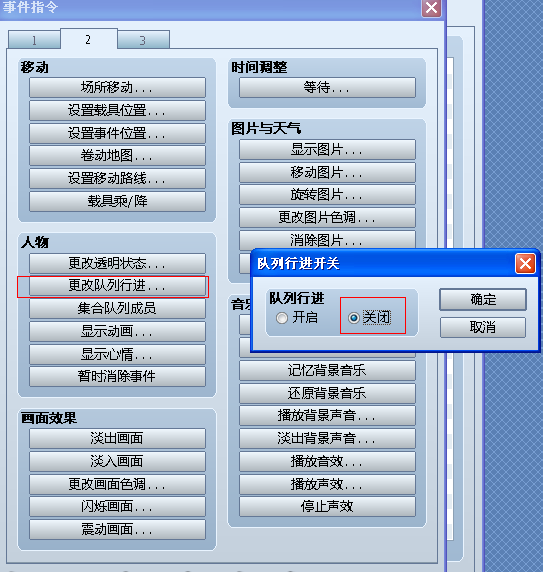The width and height of the screenshot is (543, 572).
Task: Open 播放背景声音 command
Action: 327,416
